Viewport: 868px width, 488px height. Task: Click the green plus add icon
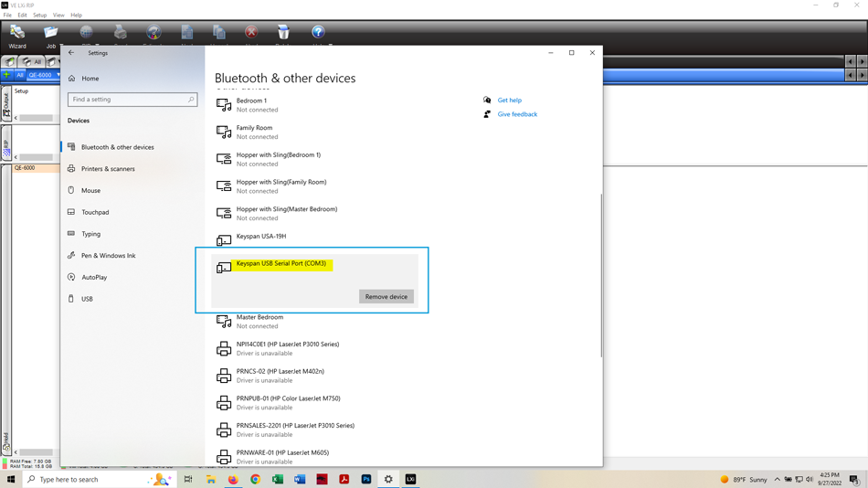point(7,75)
